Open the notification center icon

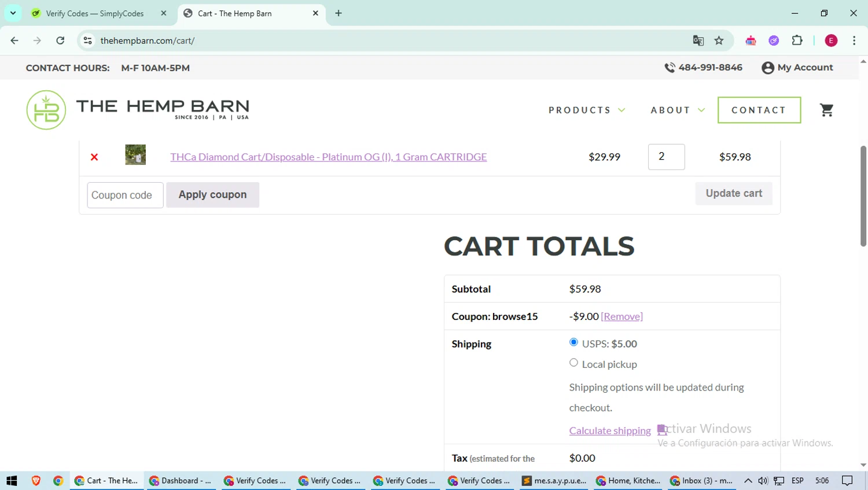click(848, 481)
